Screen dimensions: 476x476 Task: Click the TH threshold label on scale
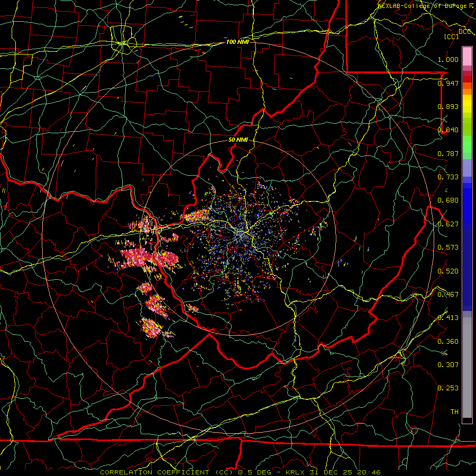(454, 412)
